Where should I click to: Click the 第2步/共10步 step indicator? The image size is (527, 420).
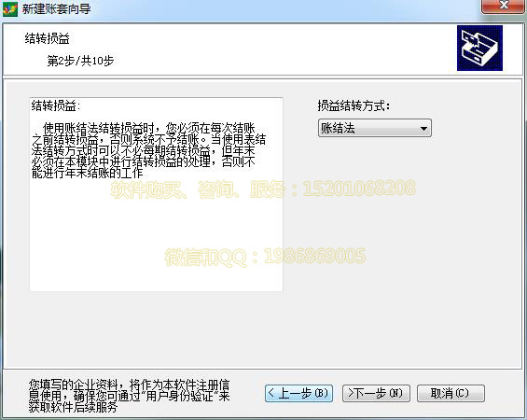pyautogui.click(x=80, y=61)
